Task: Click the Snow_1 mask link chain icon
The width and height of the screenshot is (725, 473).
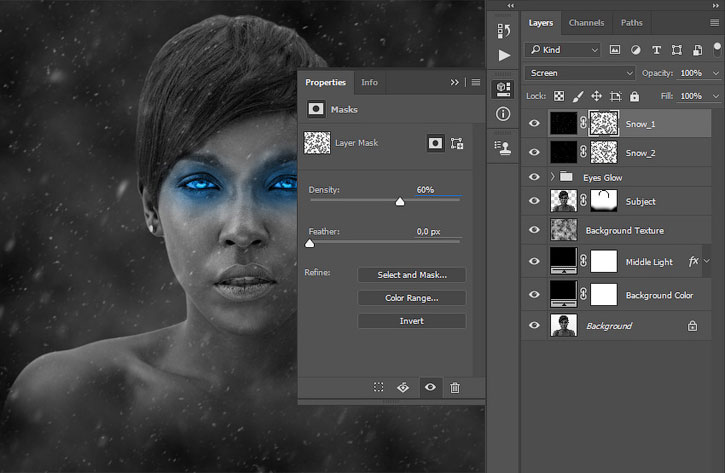Action: click(x=583, y=123)
